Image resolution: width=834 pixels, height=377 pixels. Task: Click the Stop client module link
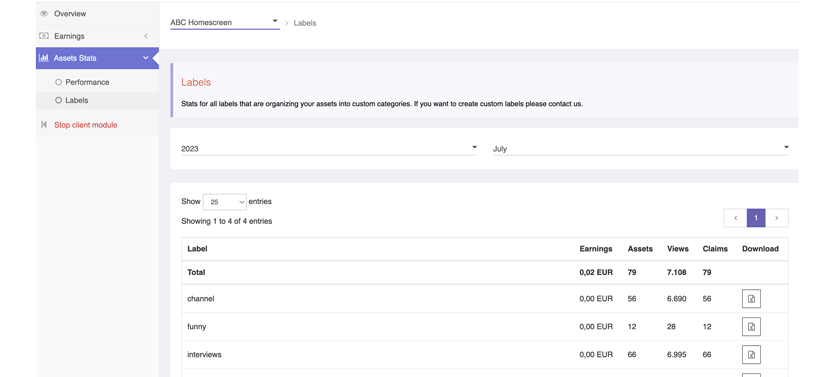[86, 125]
